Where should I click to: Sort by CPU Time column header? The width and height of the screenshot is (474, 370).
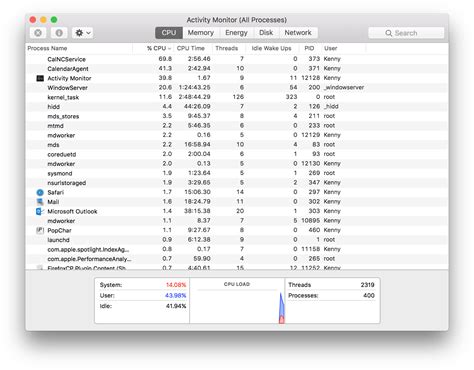coord(193,48)
